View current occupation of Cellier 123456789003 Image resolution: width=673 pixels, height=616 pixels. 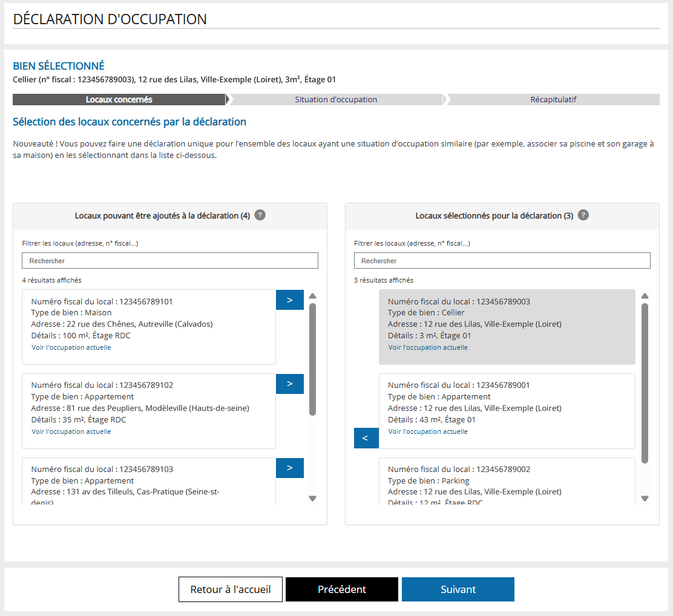(428, 347)
